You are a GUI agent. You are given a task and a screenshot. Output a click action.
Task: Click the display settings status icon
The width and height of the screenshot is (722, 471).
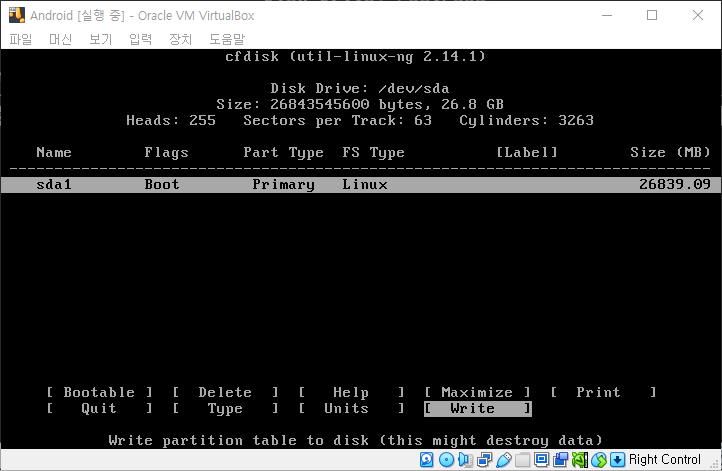(542, 459)
